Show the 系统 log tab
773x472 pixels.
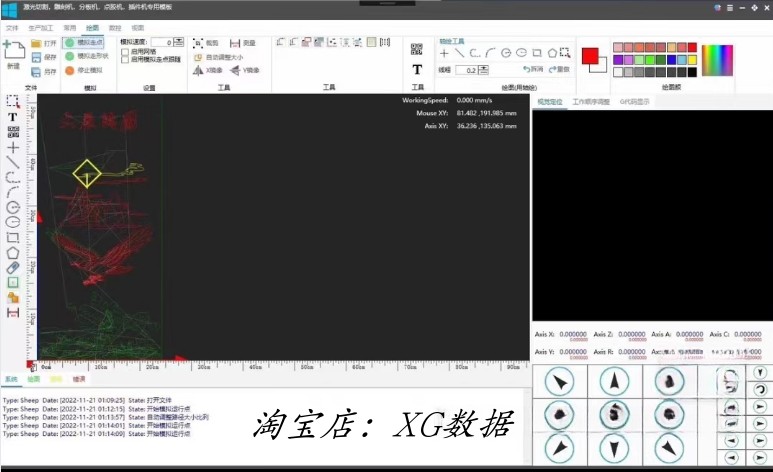[x=11, y=379]
